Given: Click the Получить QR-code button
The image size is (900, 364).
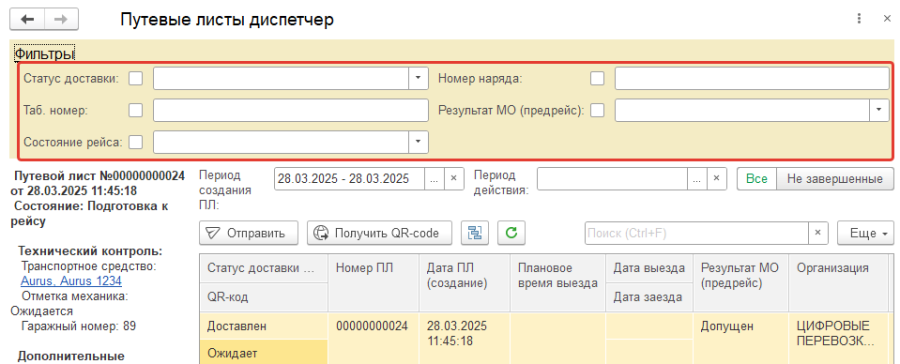Looking at the screenshot, I should [x=379, y=233].
